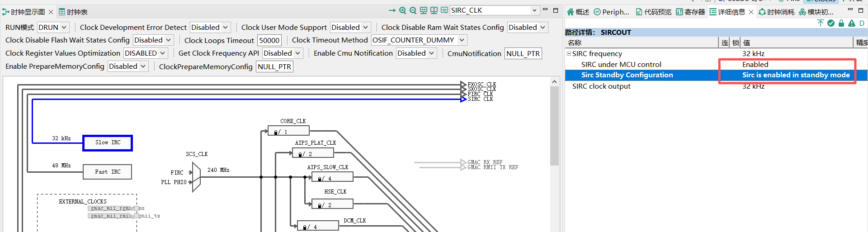The height and width of the screenshot is (232, 868).
Task: Click 'Sirc is enabled in standby mode' value
Action: [796, 75]
